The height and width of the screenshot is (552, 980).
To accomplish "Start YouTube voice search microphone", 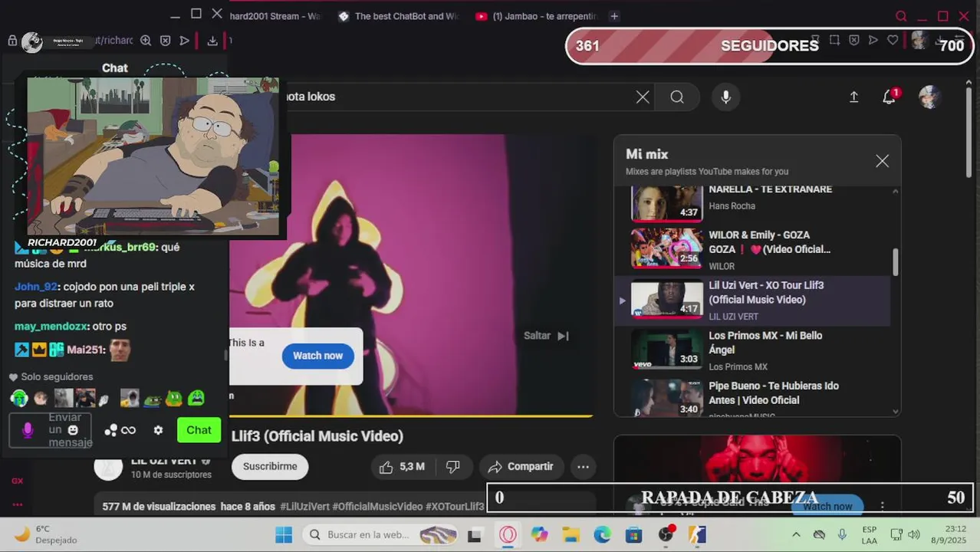I will (x=725, y=97).
